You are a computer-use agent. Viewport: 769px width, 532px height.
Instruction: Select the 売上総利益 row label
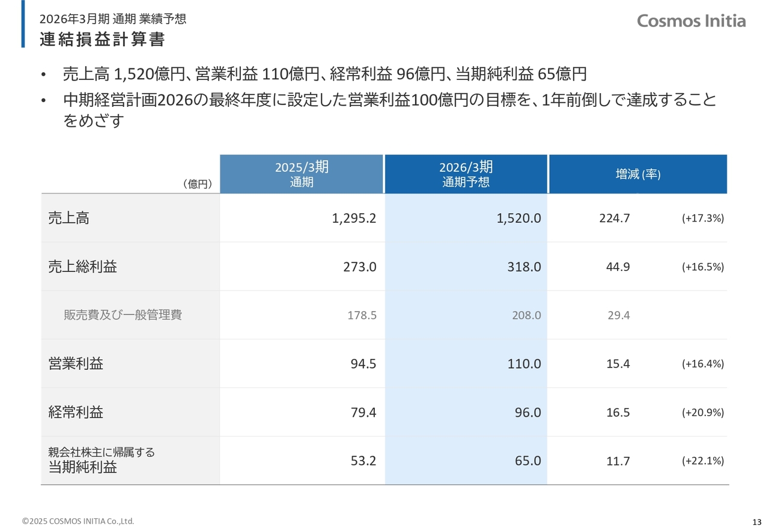click(x=83, y=267)
